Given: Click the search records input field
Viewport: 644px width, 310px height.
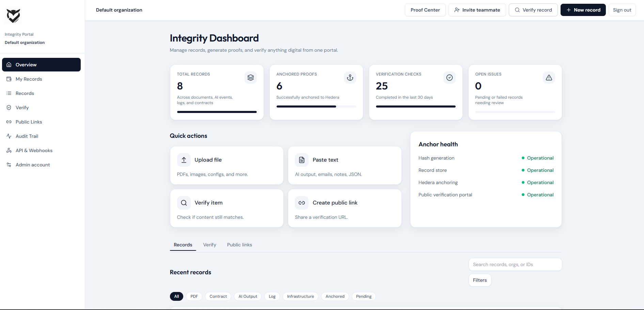Looking at the screenshot, I should pyautogui.click(x=515, y=264).
